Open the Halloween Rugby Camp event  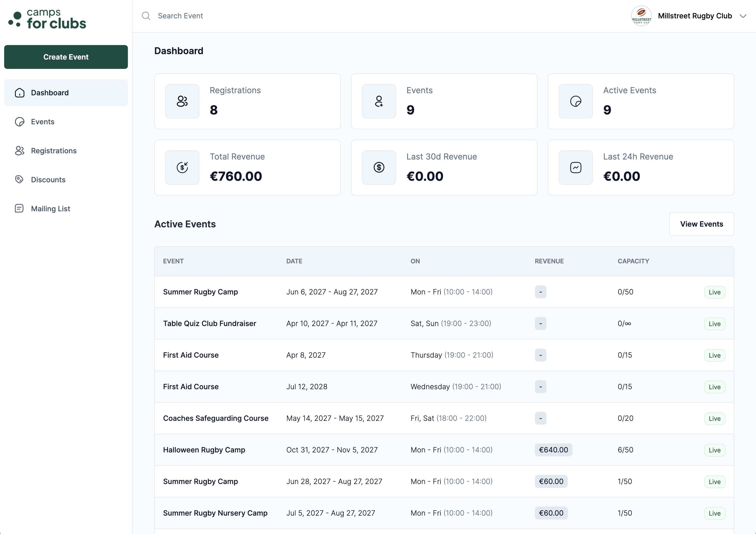(204, 450)
